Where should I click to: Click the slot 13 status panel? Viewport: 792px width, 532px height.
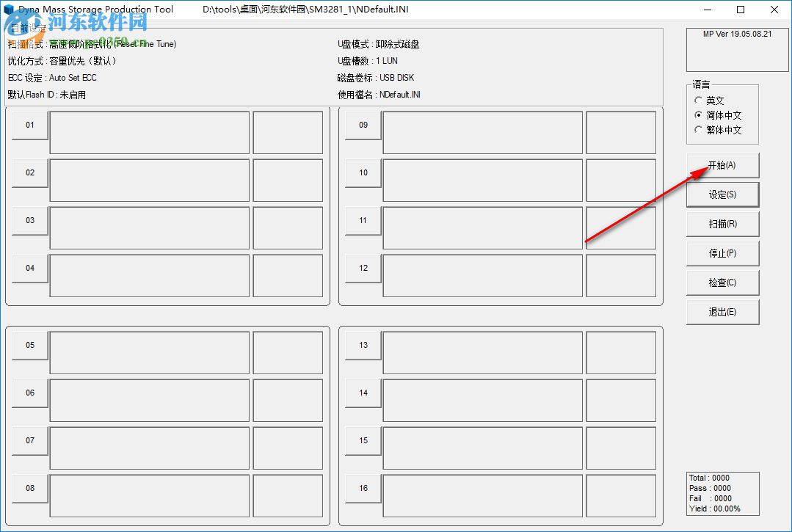[482, 352]
